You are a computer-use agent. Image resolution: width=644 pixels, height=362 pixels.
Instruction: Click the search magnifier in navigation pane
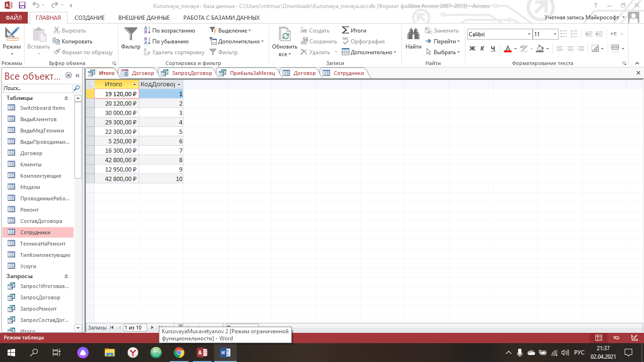(x=77, y=88)
